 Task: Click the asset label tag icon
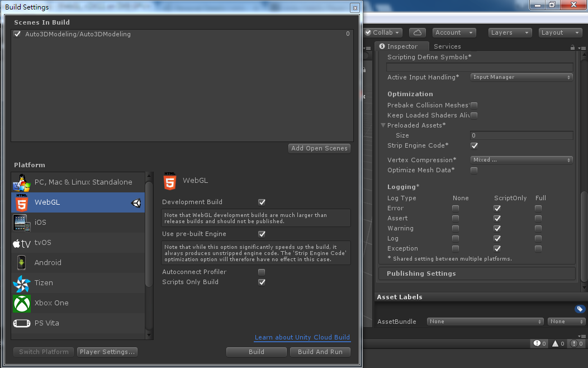click(x=580, y=309)
